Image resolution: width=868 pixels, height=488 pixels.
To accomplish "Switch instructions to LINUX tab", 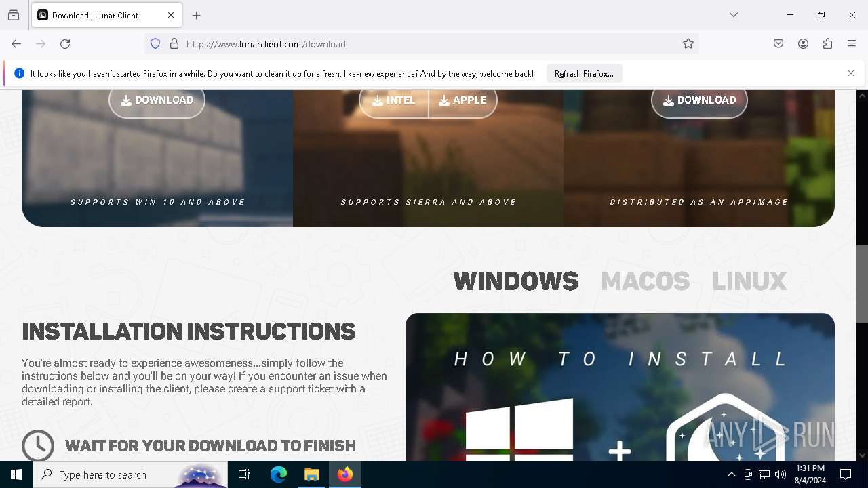I will click(x=749, y=281).
